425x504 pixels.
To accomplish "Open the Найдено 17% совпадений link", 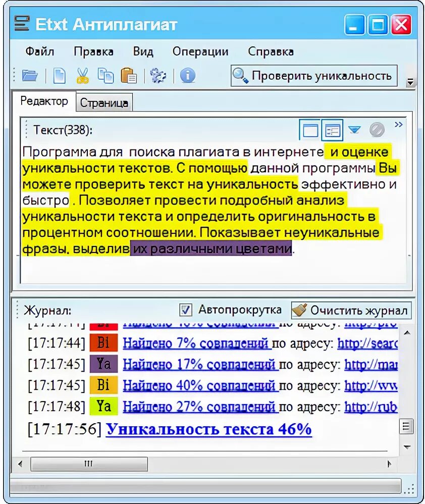I will point(201,364).
